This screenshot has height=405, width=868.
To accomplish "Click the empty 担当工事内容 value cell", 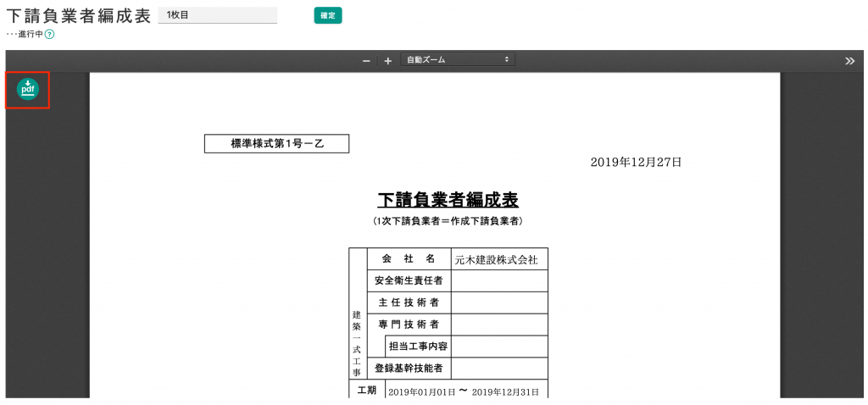I will [x=499, y=346].
